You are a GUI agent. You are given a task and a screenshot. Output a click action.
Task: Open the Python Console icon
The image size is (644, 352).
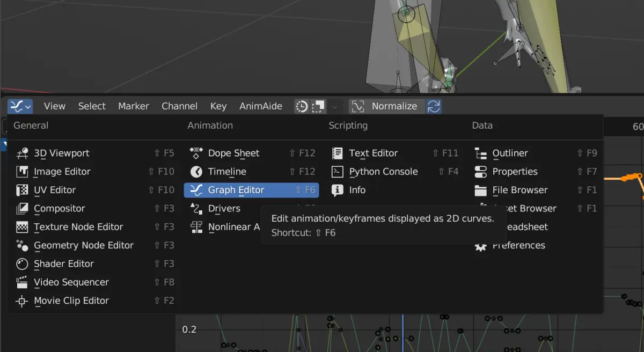click(338, 172)
